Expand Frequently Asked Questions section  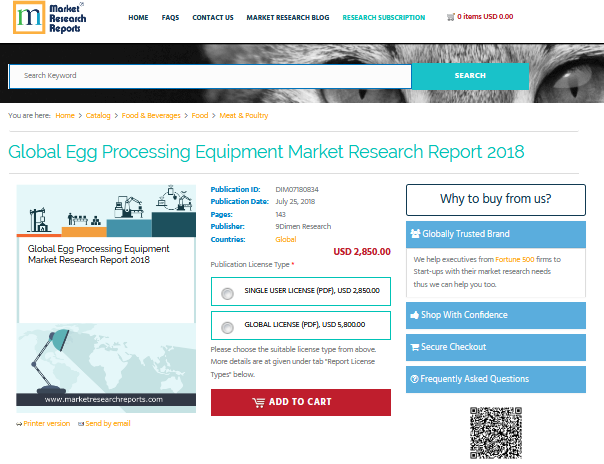point(496,379)
